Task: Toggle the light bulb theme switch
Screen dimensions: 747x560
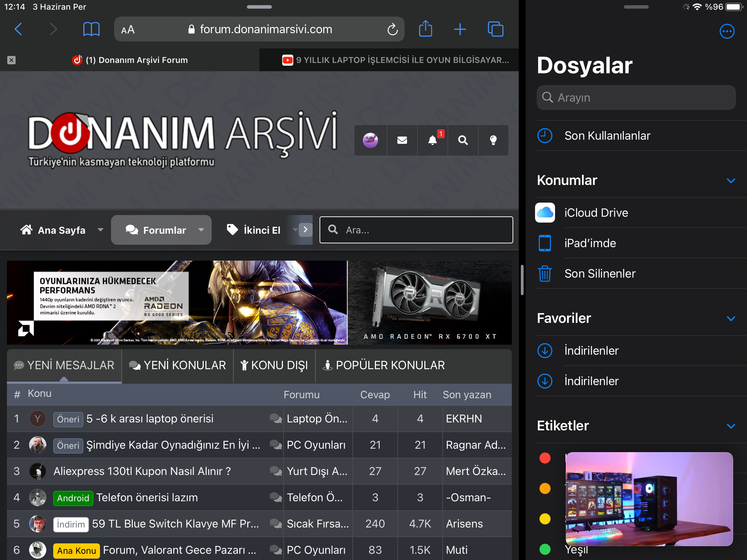Action: coord(493,140)
